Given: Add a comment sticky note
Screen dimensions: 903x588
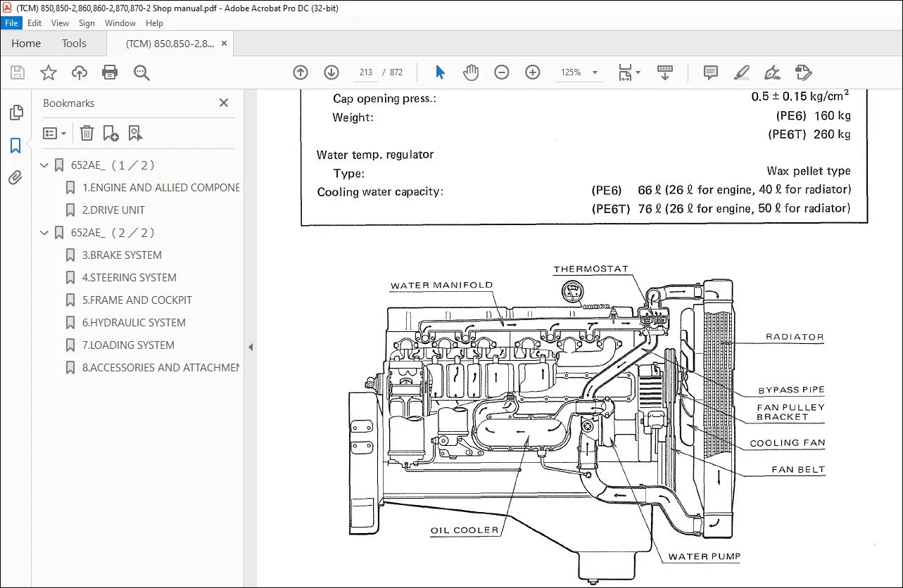Looking at the screenshot, I should click(x=711, y=72).
